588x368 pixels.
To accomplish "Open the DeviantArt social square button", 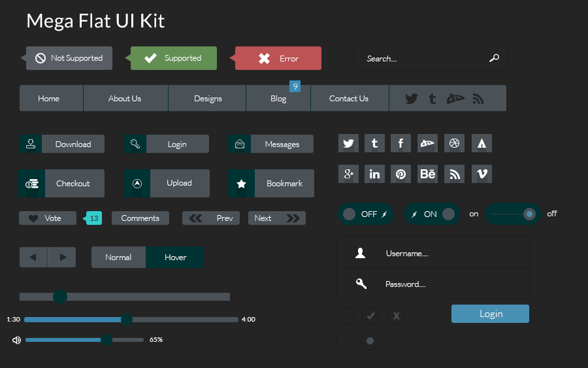I will (427, 143).
